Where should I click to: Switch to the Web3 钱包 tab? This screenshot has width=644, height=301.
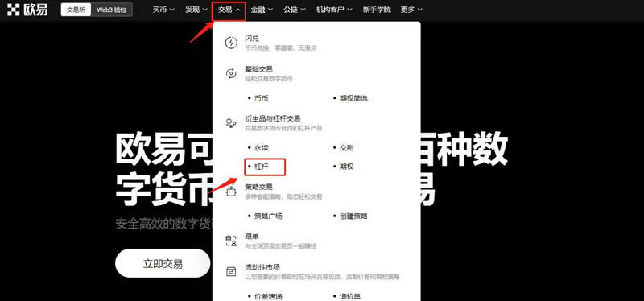coord(112,10)
